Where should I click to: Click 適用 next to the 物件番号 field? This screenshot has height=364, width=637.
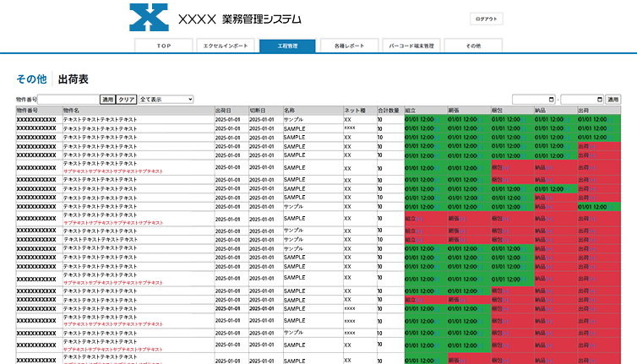[107, 100]
